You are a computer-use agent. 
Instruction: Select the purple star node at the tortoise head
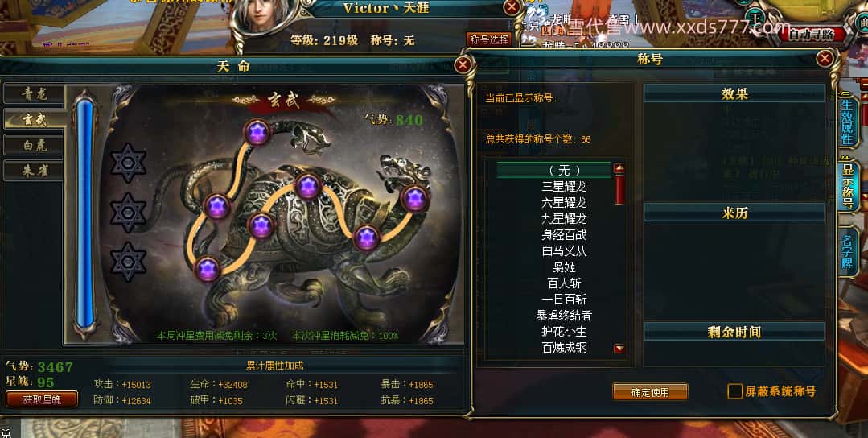click(x=414, y=198)
